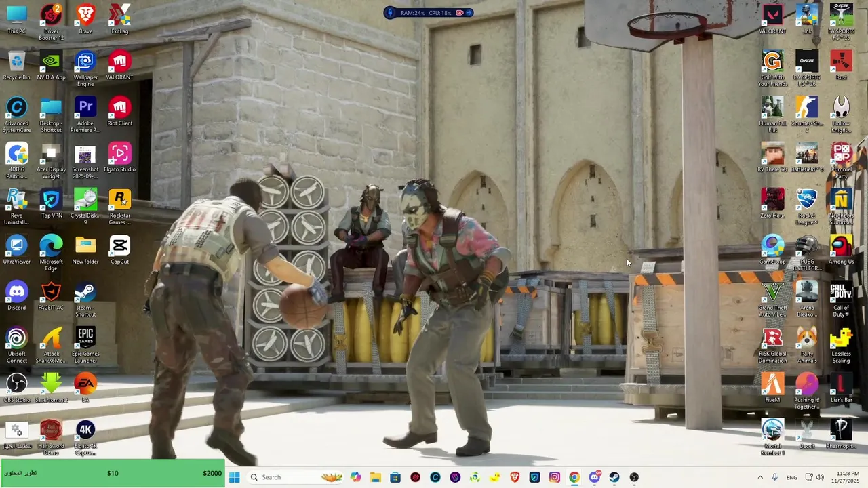The width and height of the screenshot is (868, 488).
Task: Click the Windows Start button
Action: tap(235, 477)
